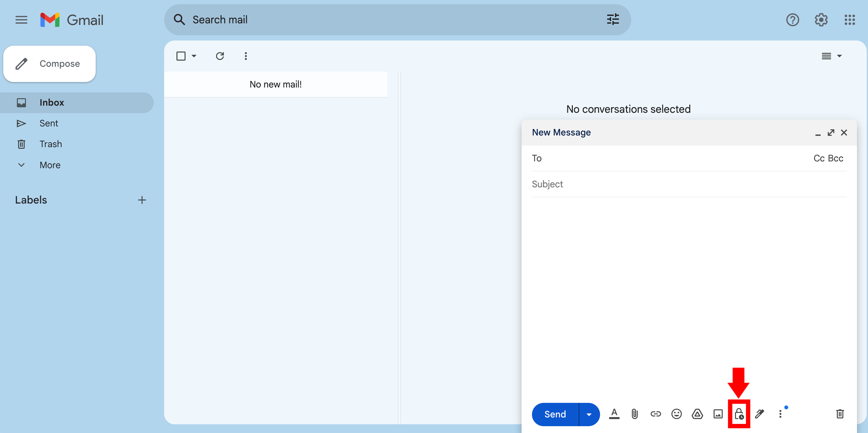
Task: Open the Sent folder
Action: pos(49,123)
